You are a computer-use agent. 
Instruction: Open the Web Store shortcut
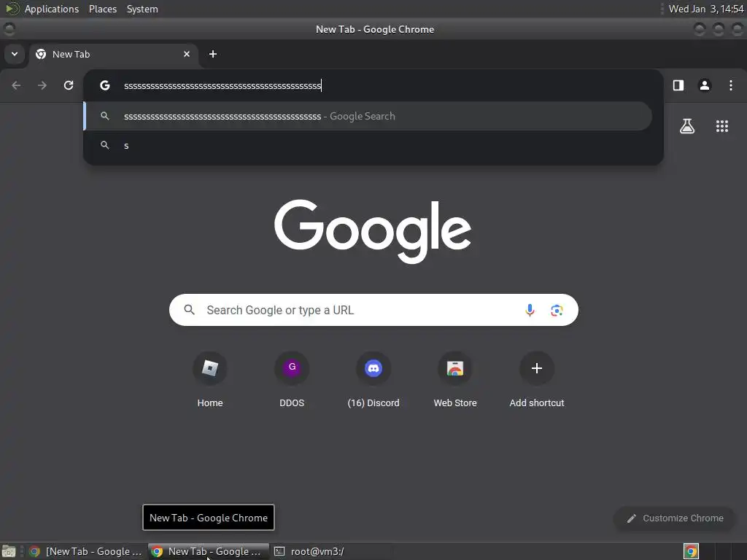(455, 380)
